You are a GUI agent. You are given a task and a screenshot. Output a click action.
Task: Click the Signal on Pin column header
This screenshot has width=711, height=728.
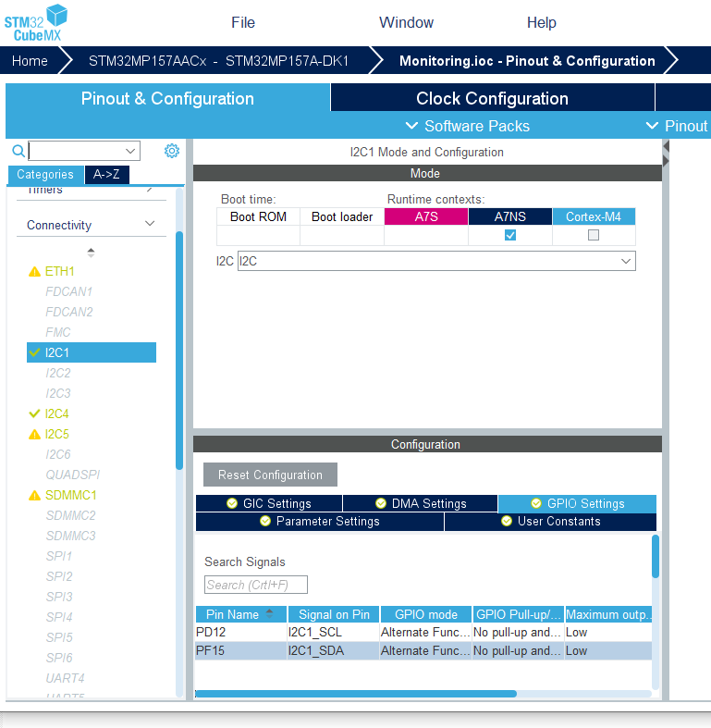click(x=334, y=614)
